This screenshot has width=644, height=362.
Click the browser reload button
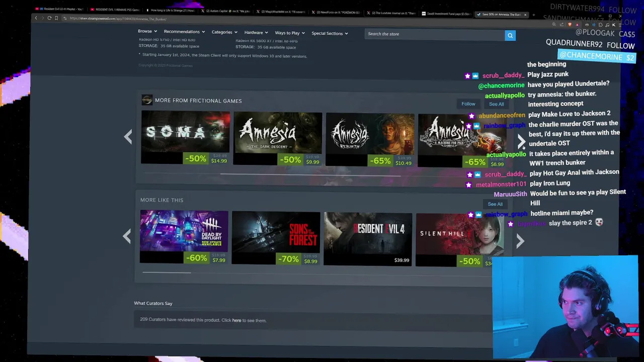(x=49, y=18)
